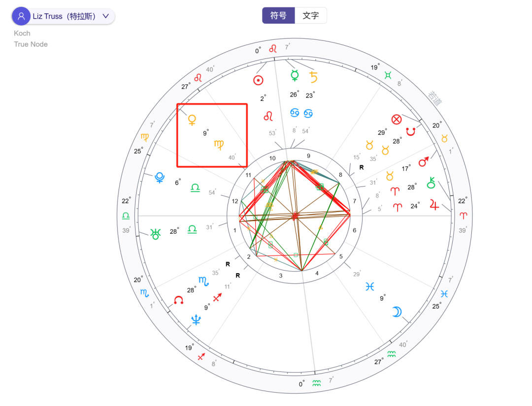Image resolution: width=532 pixels, height=406 pixels.
Task: Select the orange Saturn glyph
Action: (313, 77)
